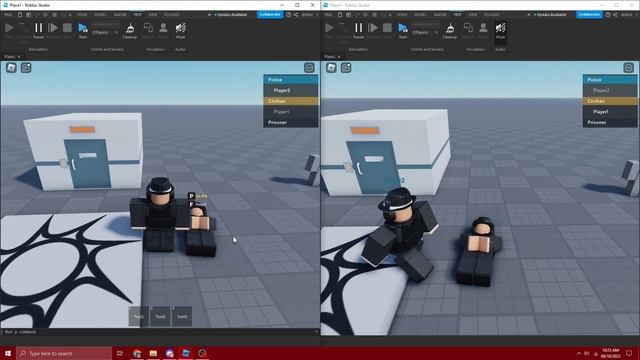Select the TEST ribbon tab in left window
Image resolution: width=640 pixels, height=360 pixels.
point(138,15)
